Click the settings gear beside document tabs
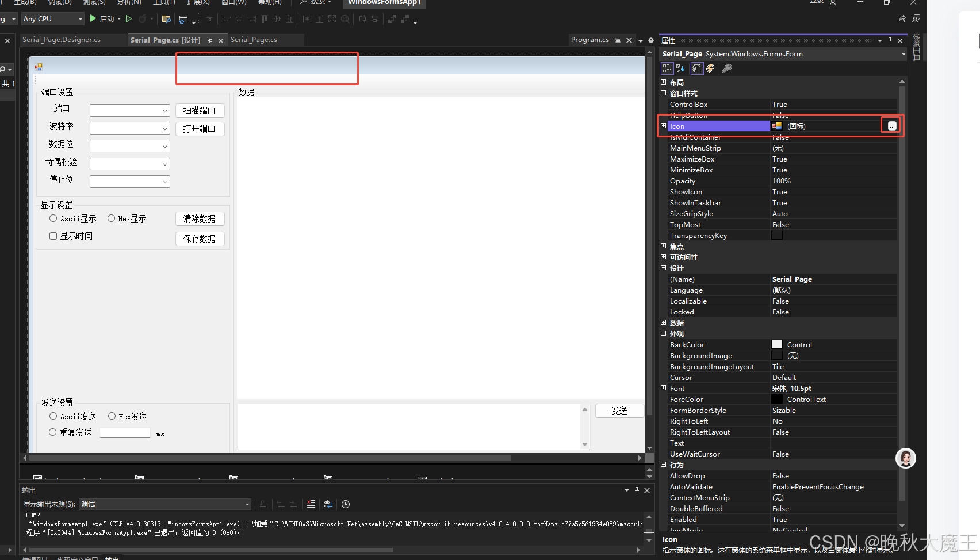This screenshot has height=560, width=980. [x=651, y=40]
